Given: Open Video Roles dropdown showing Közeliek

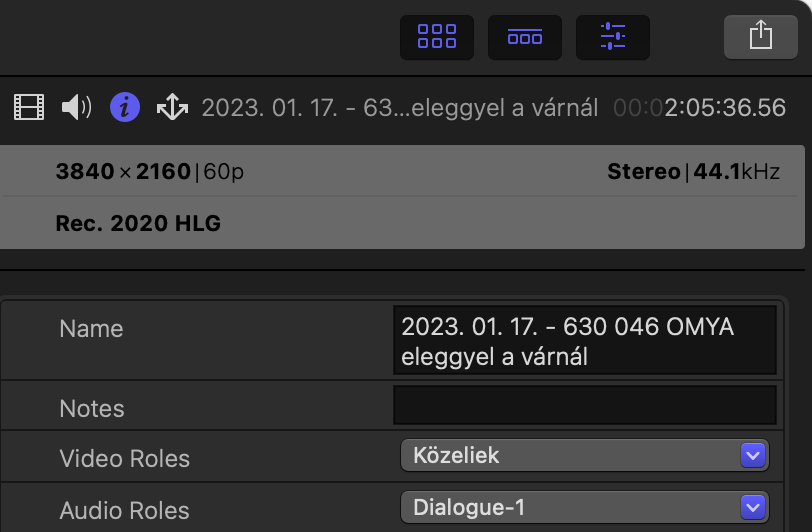Looking at the screenshot, I should coord(585,455).
